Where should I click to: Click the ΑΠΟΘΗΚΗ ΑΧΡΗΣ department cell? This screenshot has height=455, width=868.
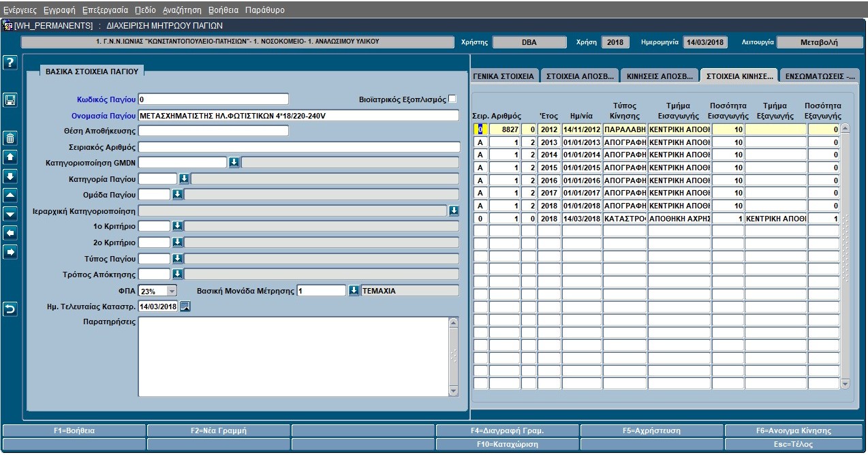(x=679, y=219)
